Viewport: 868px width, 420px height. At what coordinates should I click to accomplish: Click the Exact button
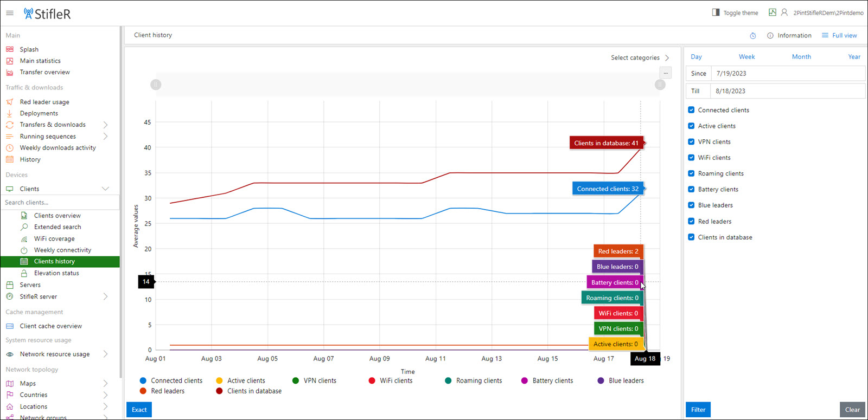point(139,410)
